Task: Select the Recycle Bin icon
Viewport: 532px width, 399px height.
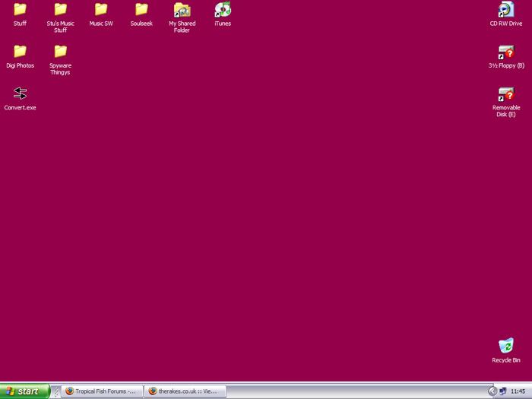Action: pyautogui.click(x=506, y=346)
